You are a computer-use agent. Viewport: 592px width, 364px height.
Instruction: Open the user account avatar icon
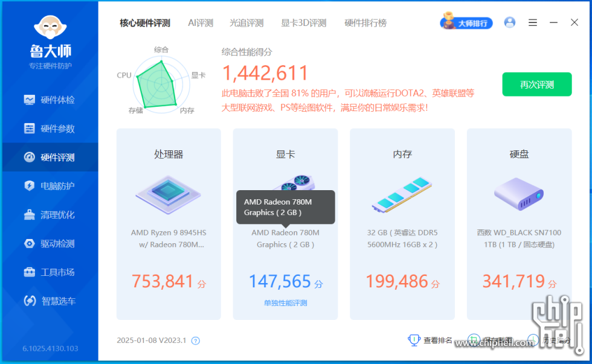pos(510,22)
